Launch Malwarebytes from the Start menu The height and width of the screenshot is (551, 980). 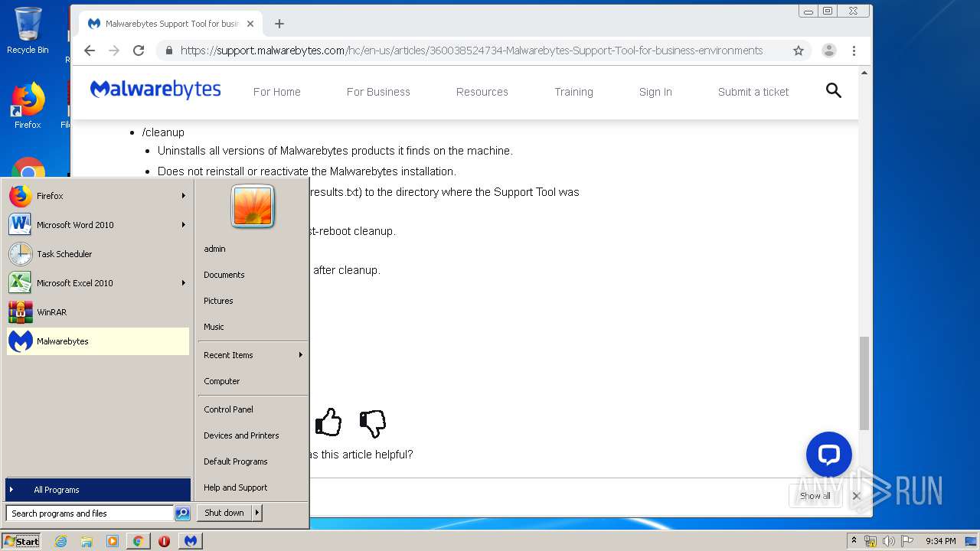[97, 341]
